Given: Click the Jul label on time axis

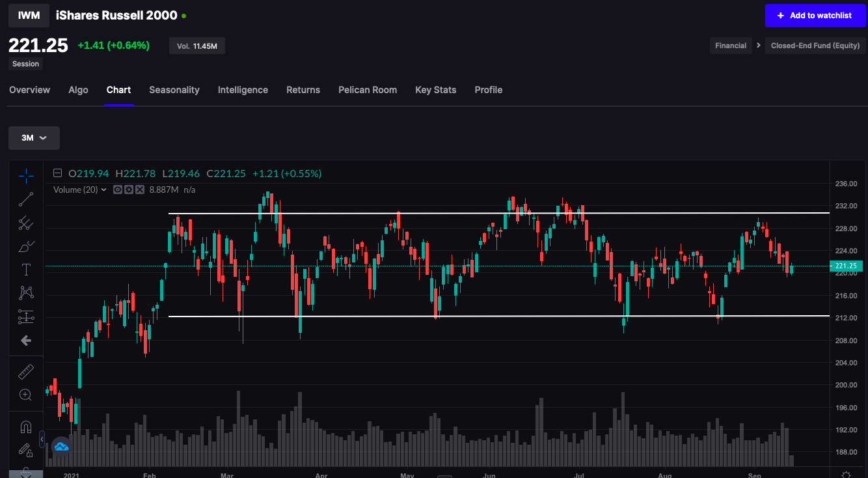Looking at the screenshot, I should [579, 475].
